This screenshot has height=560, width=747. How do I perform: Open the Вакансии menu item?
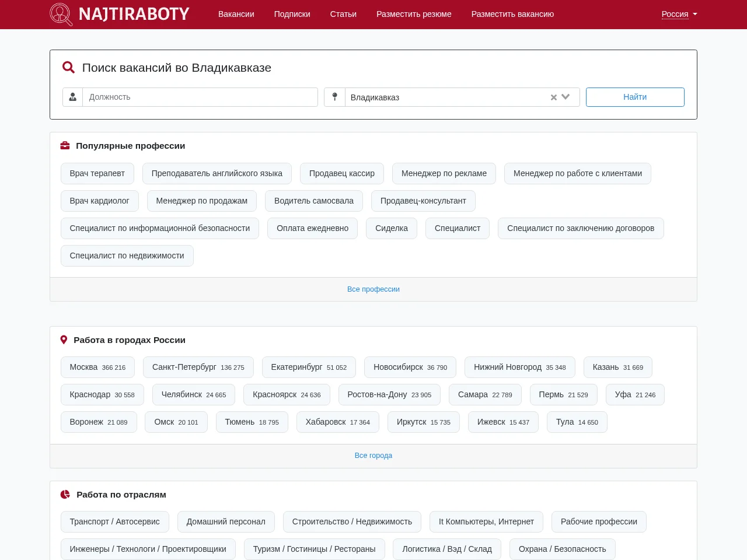(236, 14)
